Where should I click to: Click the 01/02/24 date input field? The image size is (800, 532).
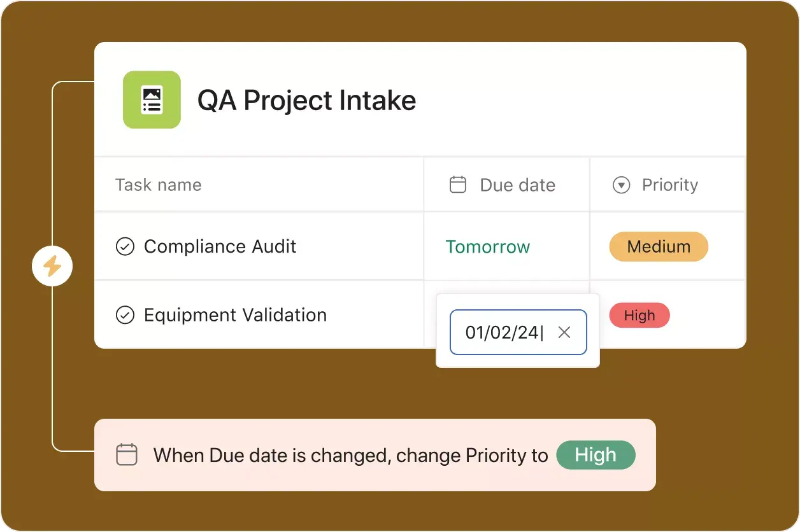click(x=503, y=332)
